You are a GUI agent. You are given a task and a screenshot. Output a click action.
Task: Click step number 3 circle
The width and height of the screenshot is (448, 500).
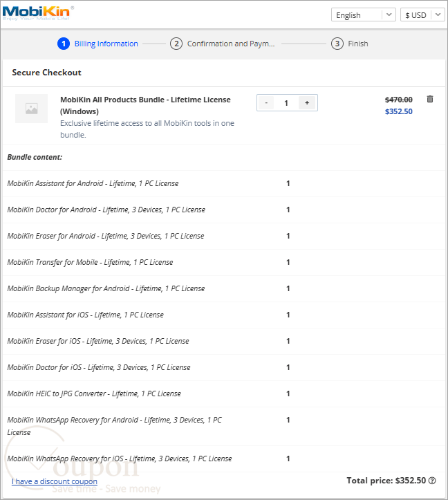[x=337, y=44]
